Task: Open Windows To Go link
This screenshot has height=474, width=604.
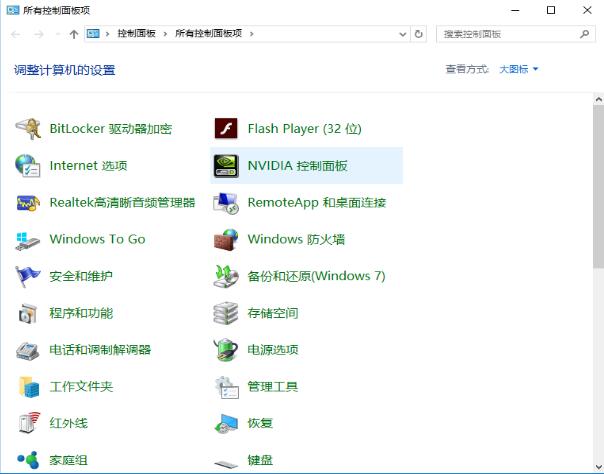Action: tap(97, 239)
